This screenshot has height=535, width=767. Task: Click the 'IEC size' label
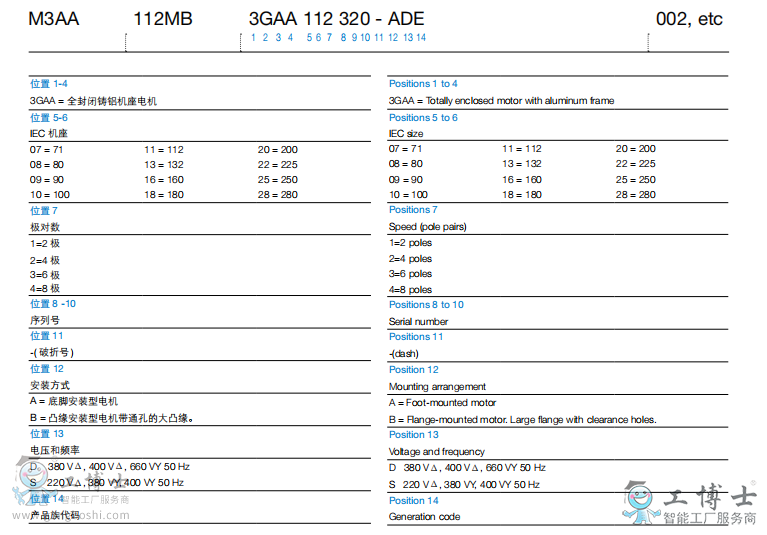(x=406, y=134)
